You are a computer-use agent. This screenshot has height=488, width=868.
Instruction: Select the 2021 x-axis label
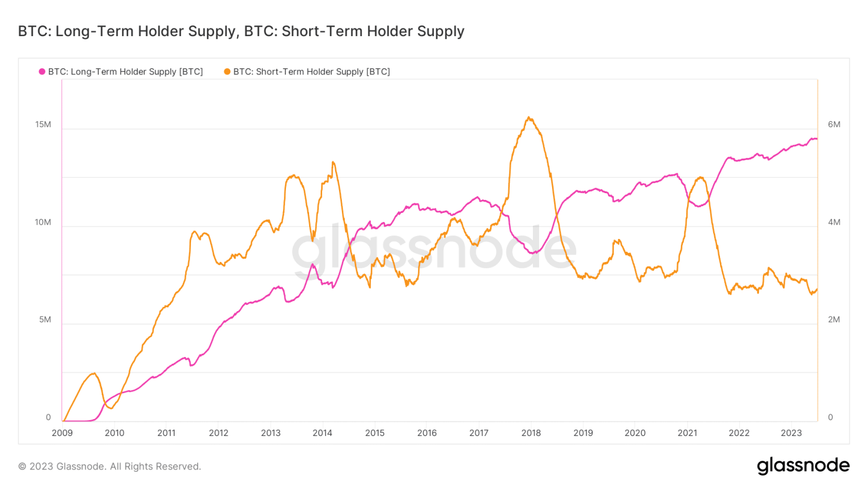point(687,433)
